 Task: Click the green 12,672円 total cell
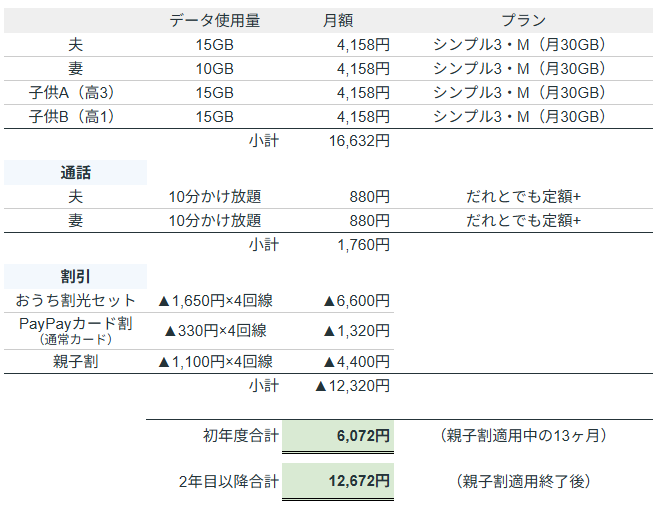click(338, 482)
